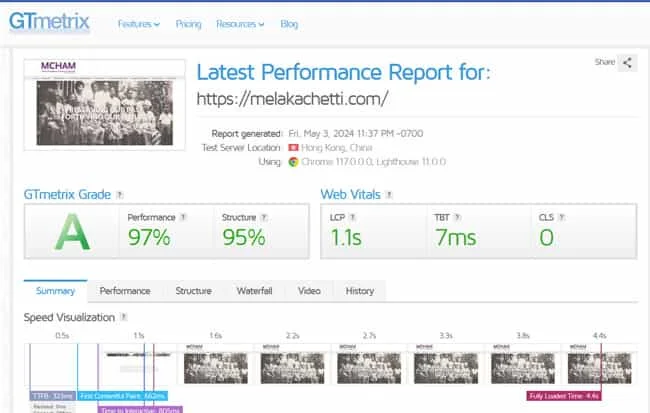The width and height of the screenshot is (650, 413).
Task: Click the https://melakachetti.com/ URL text
Action: 292,99
